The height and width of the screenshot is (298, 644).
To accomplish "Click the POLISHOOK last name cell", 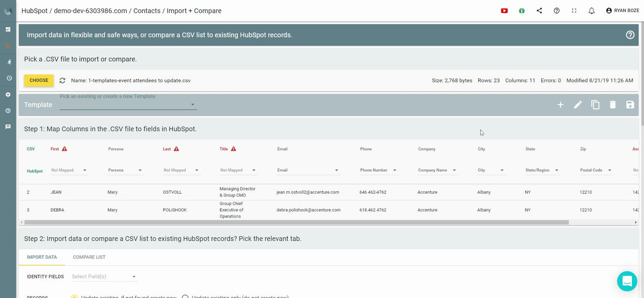I will tap(175, 210).
